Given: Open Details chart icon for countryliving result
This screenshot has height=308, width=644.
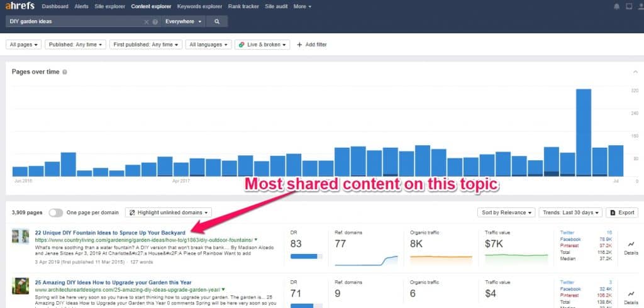Looking at the screenshot, I should pos(631,245).
